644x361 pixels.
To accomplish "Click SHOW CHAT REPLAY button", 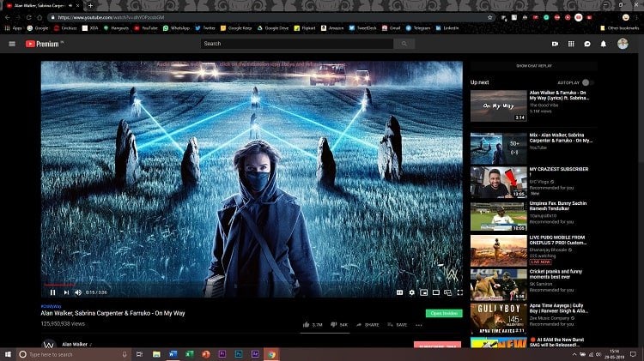I will point(534,66).
